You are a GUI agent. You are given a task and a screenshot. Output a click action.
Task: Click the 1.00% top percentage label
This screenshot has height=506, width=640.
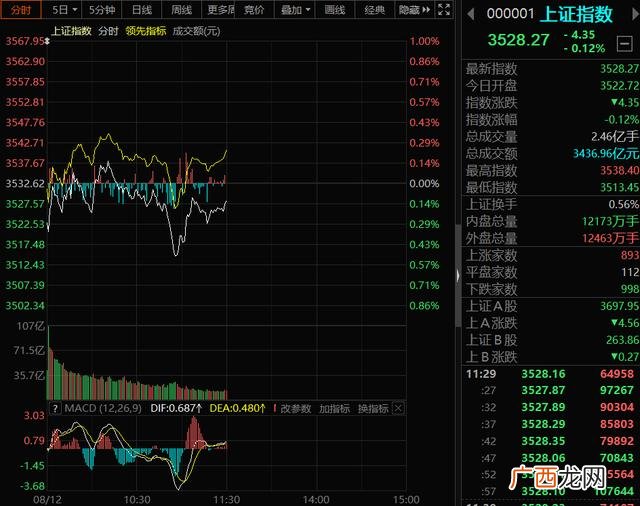tap(424, 41)
